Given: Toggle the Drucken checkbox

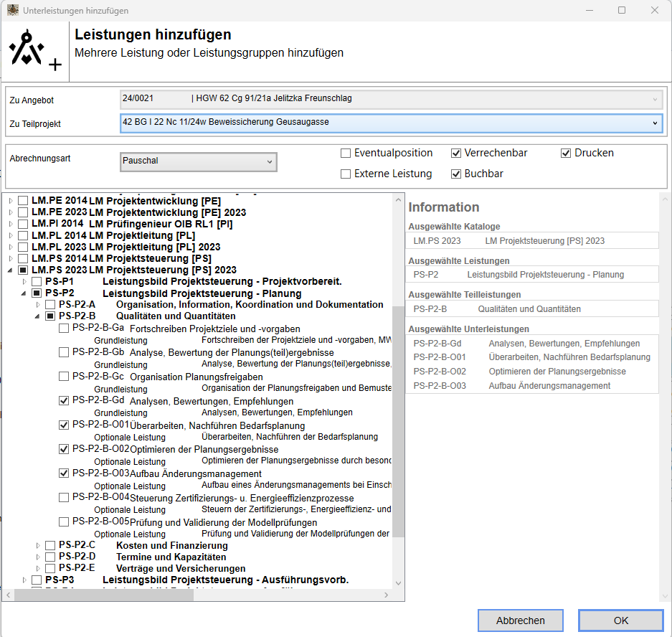Looking at the screenshot, I should [566, 153].
